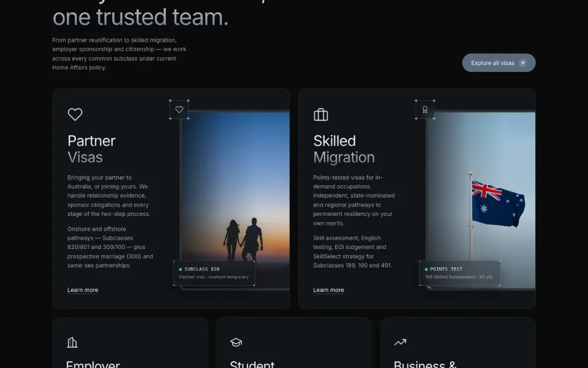Click the Subclass 820 info tag
Image resolution: width=588 pixels, height=368 pixels.
click(x=214, y=273)
